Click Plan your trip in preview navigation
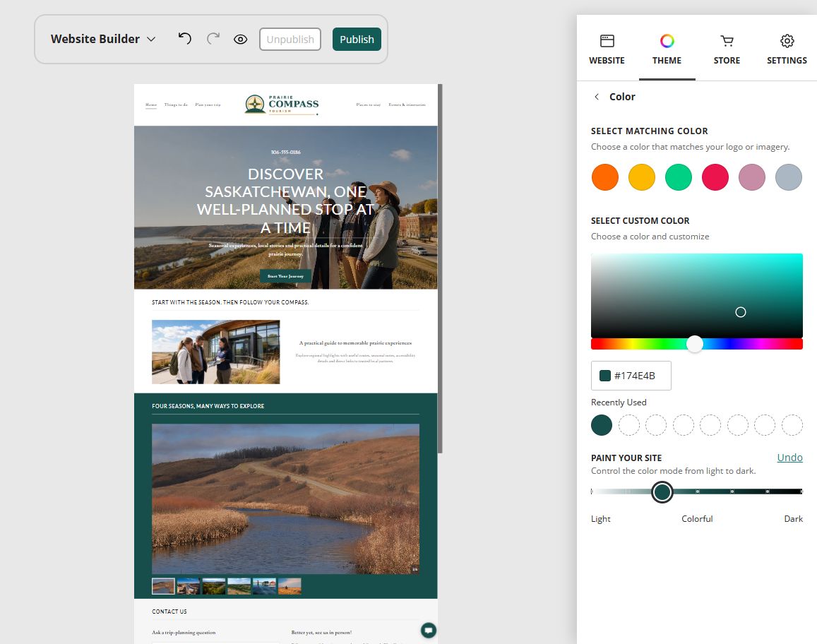 208,105
